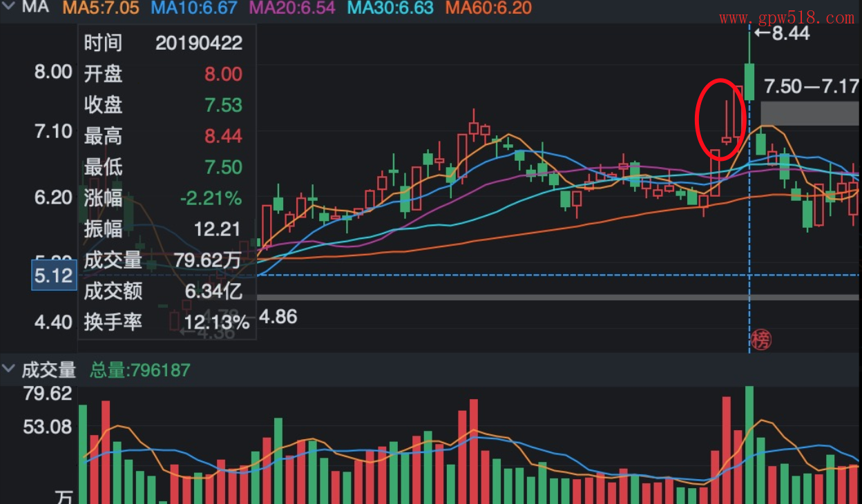Viewport: 862px width, 504px height.
Task: Select the green candlestick marked 8.44
Action: tap(749, 81)
